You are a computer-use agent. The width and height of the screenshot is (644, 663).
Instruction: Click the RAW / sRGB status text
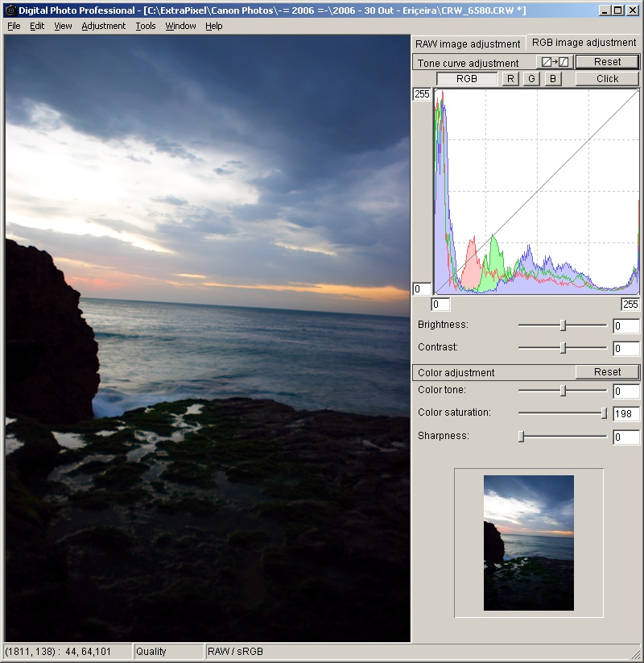(235, 652)
